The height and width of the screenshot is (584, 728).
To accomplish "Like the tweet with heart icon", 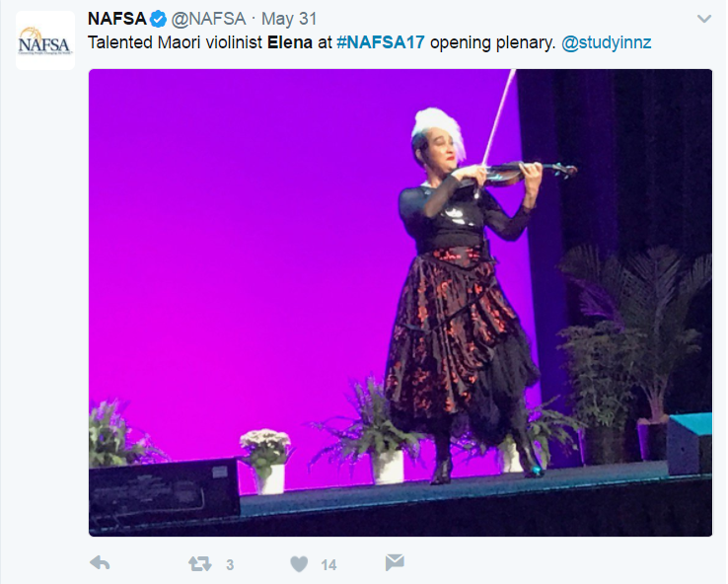I will click(x=299, y=564).
